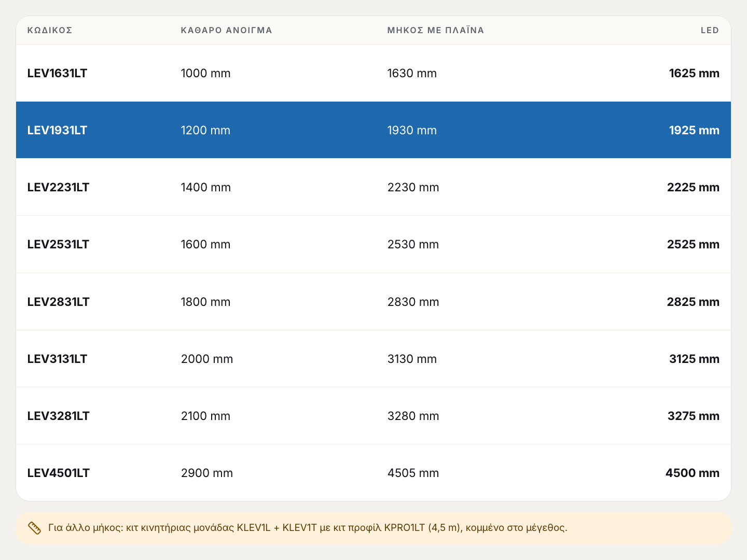Select code LEV3131LT
The width and height of the screenshot is (747, 560).
click(x=57, y=359)
